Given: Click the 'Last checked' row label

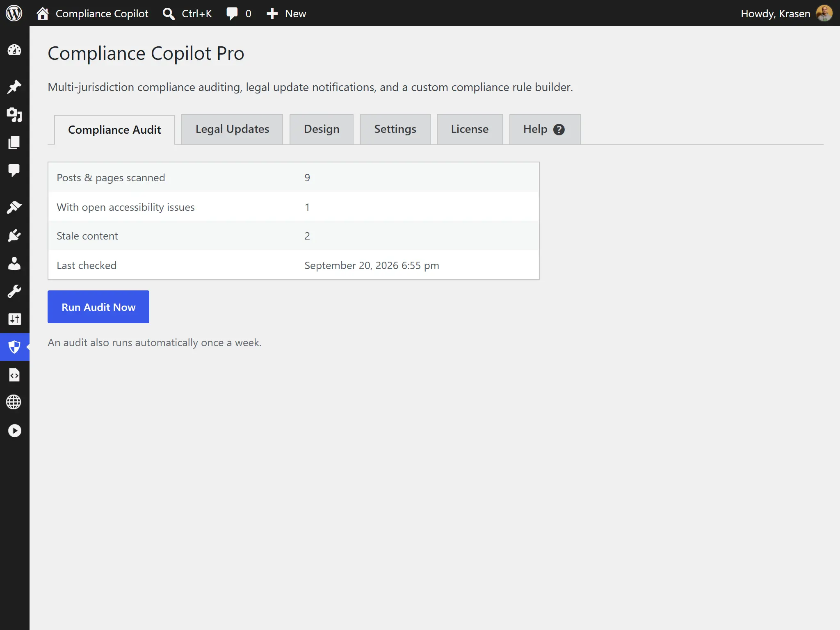Looking at the screenshot, I should 87,265.
